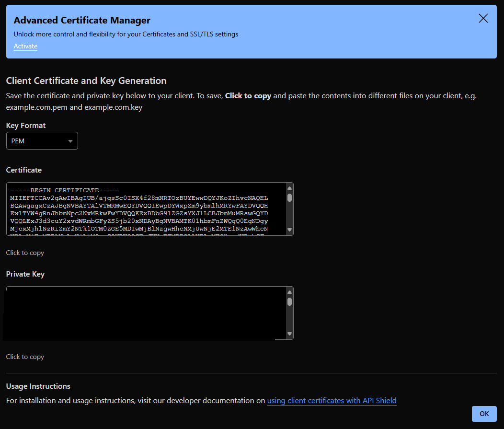Open the Key Format PEM dropdown
Image resolution: width=504 pixels, height=429 pixels.
coord(42,141)
